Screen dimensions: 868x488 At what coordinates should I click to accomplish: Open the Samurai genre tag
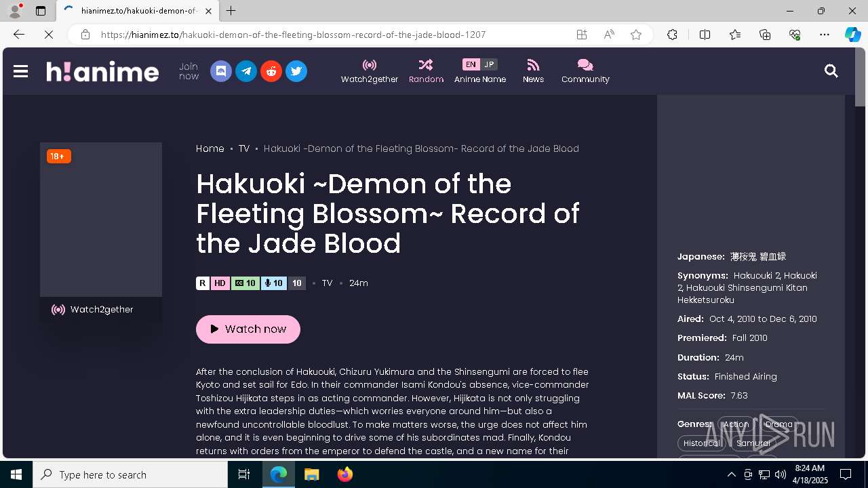click(x=753, y=443)
